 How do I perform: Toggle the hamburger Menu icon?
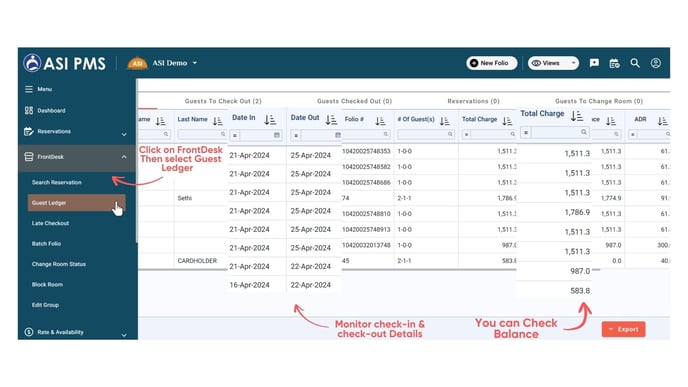click(29, 89)
